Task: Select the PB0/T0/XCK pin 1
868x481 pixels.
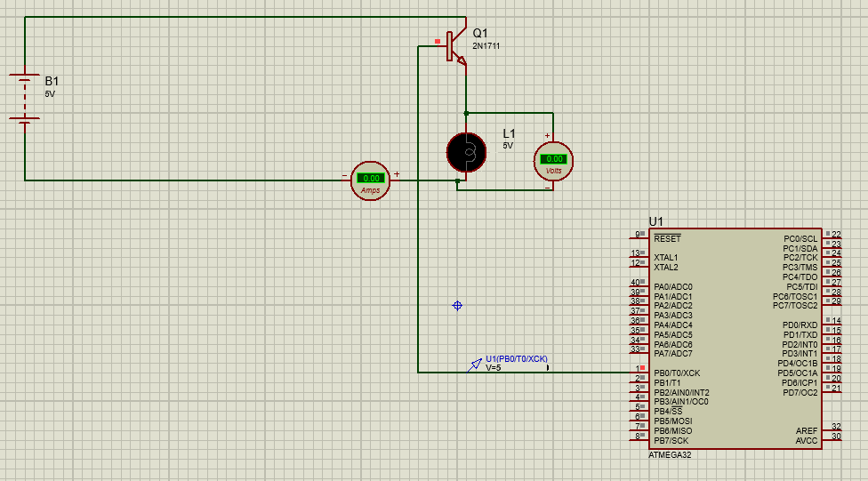Action: (639, 369)
